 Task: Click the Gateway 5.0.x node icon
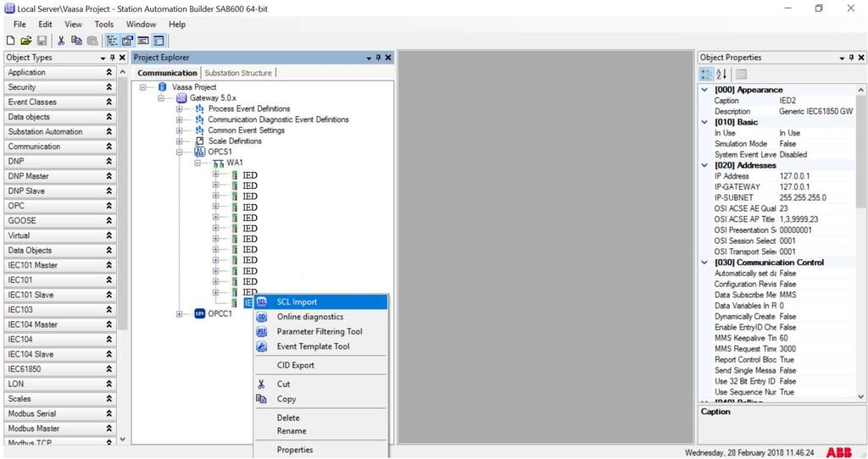181,98
